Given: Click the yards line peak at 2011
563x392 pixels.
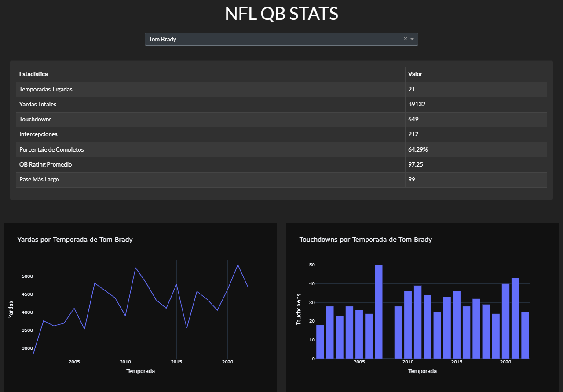Looking at the screenshot, I should pyautogui.click(x=135, y=268).
